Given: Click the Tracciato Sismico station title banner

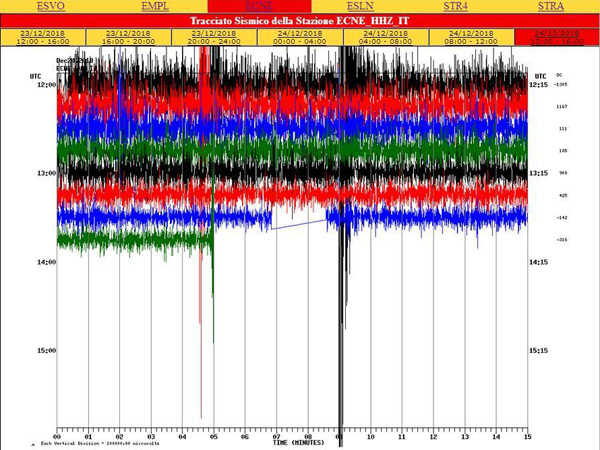Looking at the screenshot, I should click(299, 20).
